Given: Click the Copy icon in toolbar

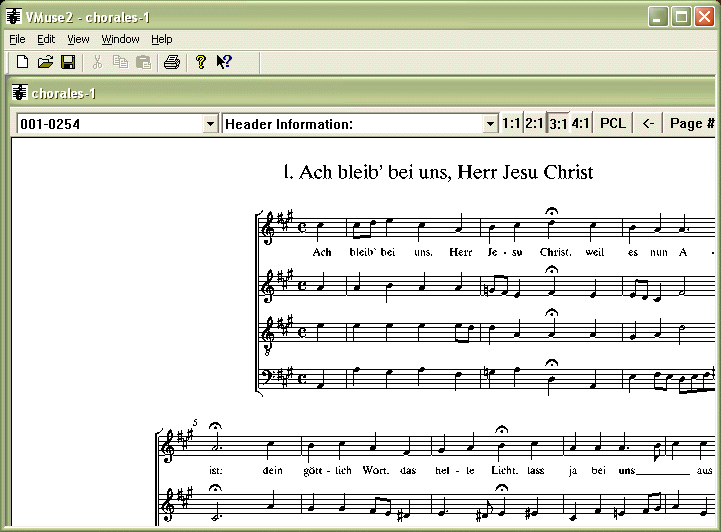Looking at the screenshot, I should (120, 62).
